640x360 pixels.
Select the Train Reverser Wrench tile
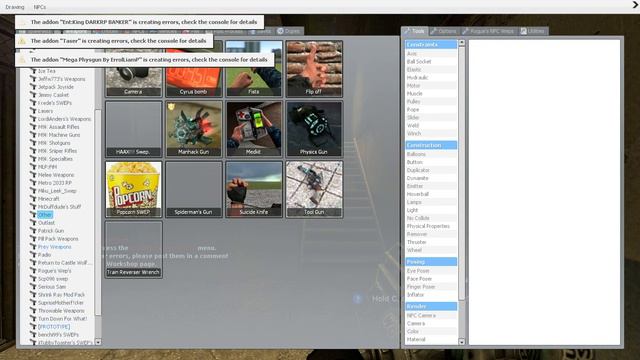[133, 249]
